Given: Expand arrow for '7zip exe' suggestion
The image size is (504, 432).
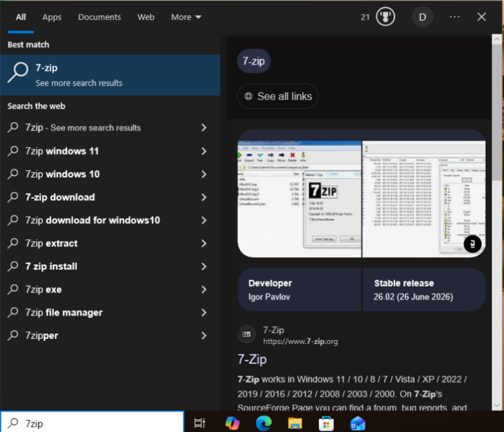Looking at the screenshot, I should 203,290.
